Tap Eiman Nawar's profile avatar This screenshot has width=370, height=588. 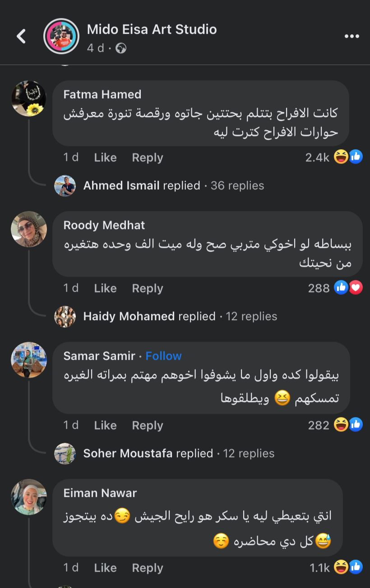point(29,497)
